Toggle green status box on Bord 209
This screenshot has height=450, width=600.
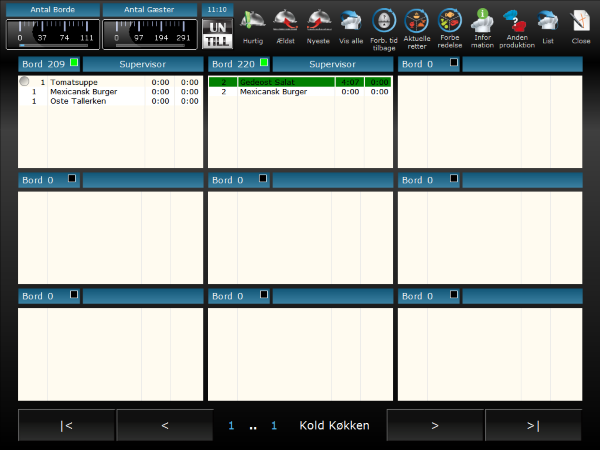tap(73, 63)
